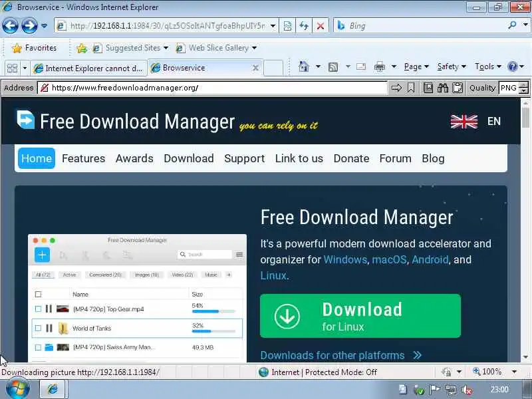This screenshot has height=399, width=532.
Task: Click the Print icon in command bar
Action: (x=379, y=67)
